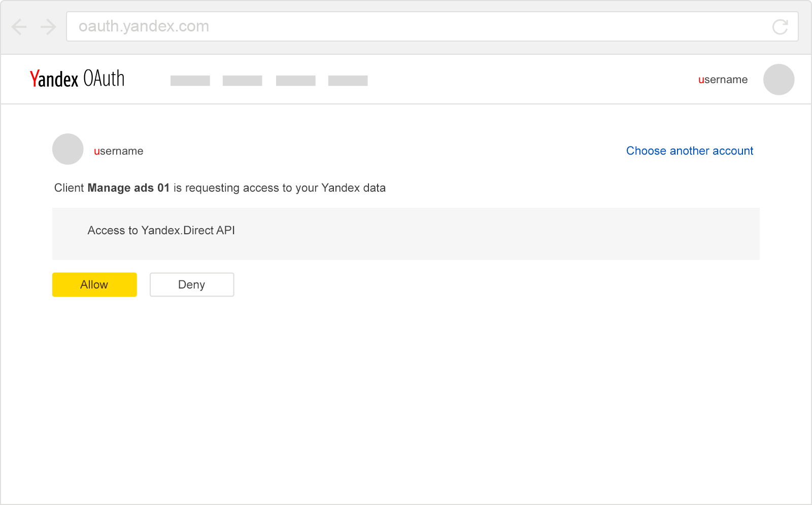Deny the access request
The image size is (812, 505).
pyautogui.click(x=191, y=284)
